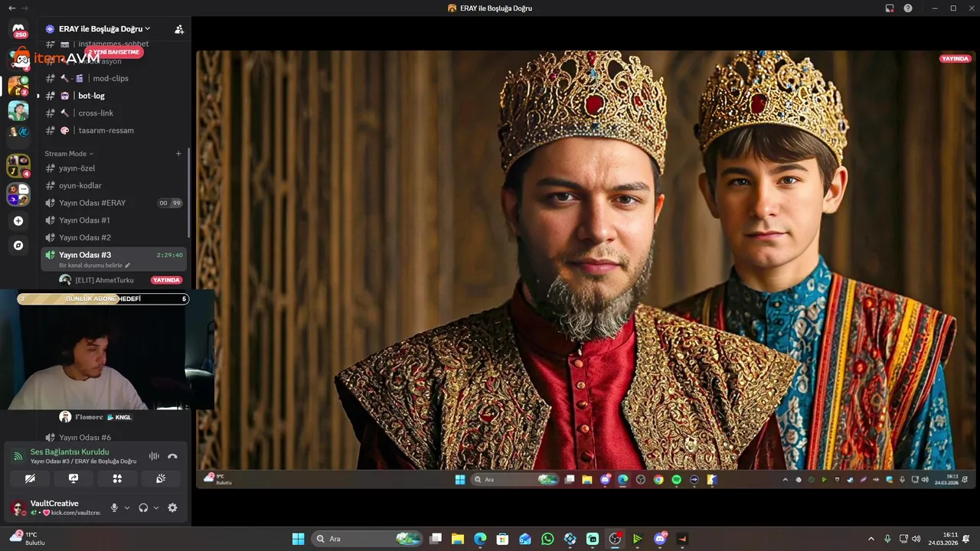Click the shared stream video view
This screenshot has width=980, height=551.
tap(586, 269)
